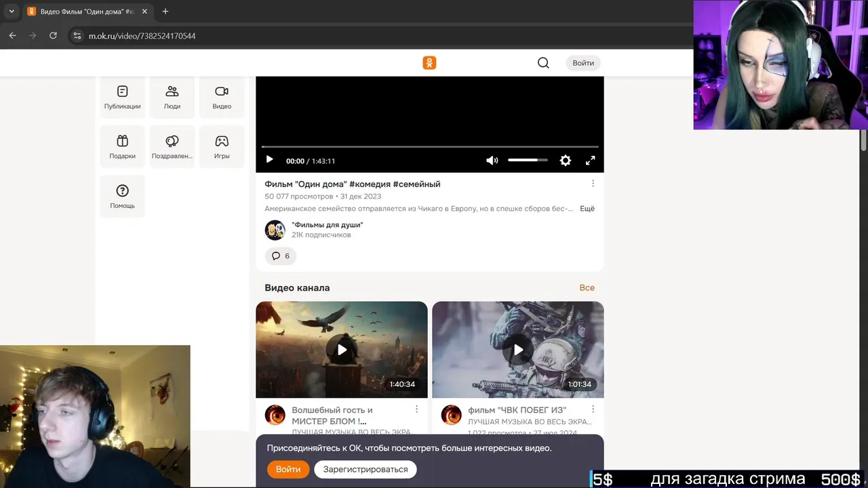The width and height of the screenshot is (868, 488).
Task: Expand description with Ещё link
Action: tap(587, 209)
